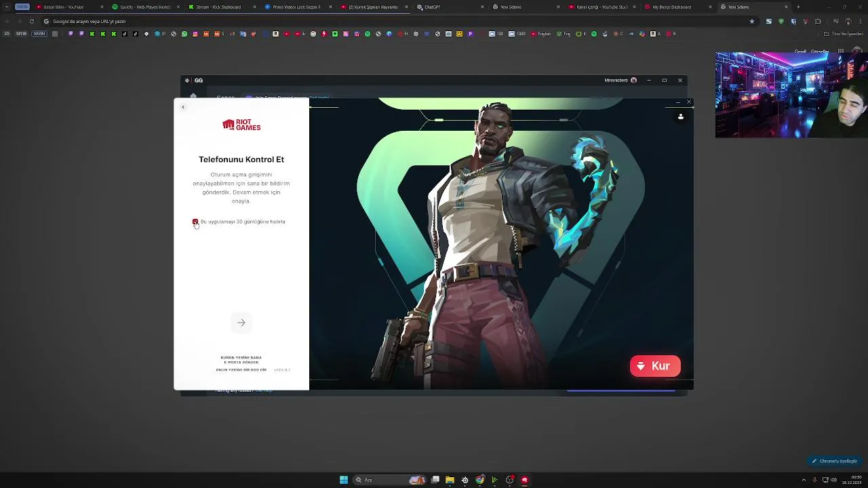This screenshot has height=488, width=868.
Task: Open a new Chrome tab with plus button
Action: pyautogui.click(x=798, y=7)
